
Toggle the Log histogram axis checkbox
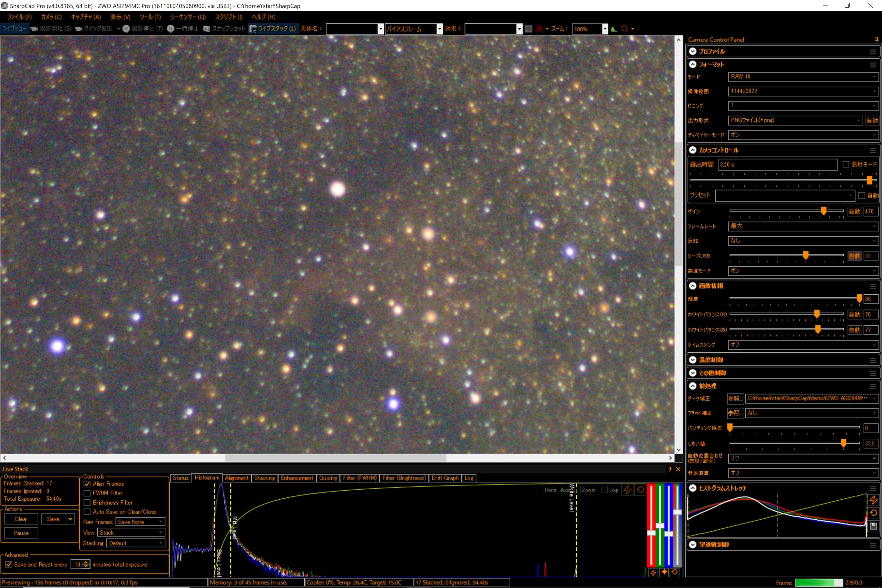pos(604,490)
